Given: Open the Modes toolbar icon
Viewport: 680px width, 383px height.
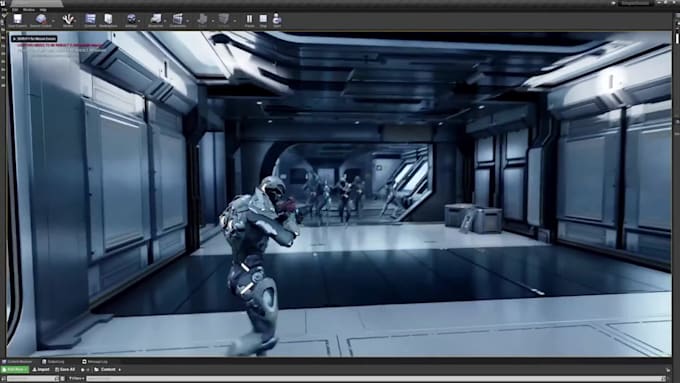Looking at the screenshot, I should [x=68, y=20].
